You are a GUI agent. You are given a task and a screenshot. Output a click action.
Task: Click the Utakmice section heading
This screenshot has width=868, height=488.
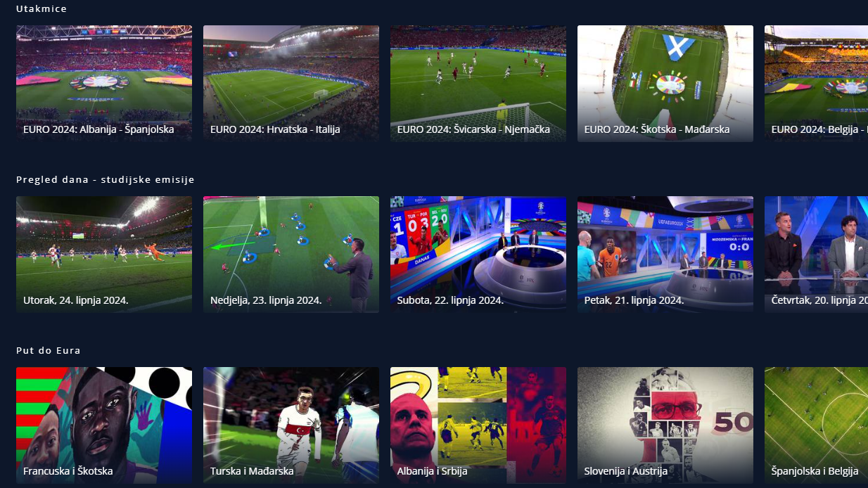[42, 8]
